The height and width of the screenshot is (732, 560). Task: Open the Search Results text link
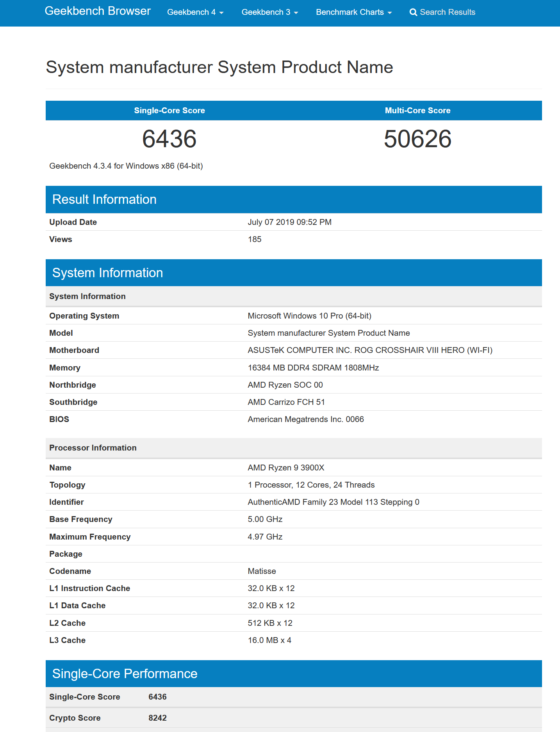point(448,12)
